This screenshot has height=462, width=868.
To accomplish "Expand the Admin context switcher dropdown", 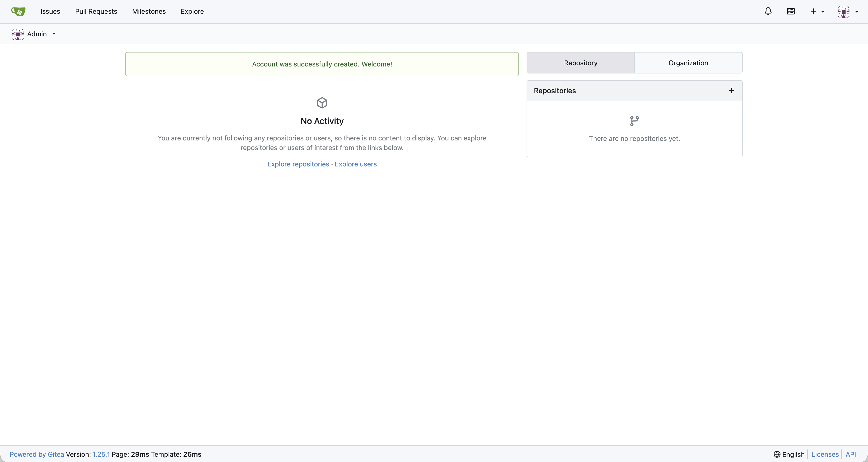I will point(54,34).
